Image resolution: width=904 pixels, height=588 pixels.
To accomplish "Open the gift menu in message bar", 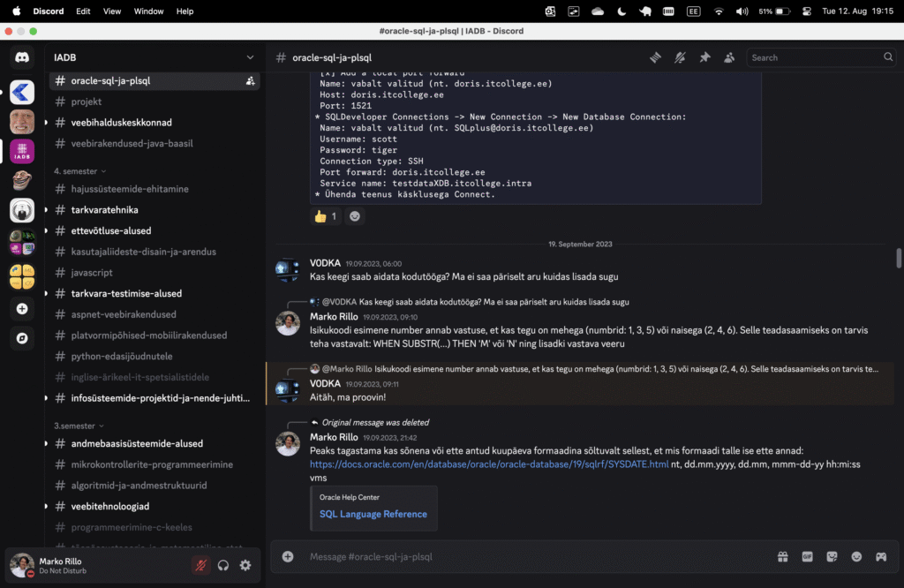I will click(x=782, y=556).
